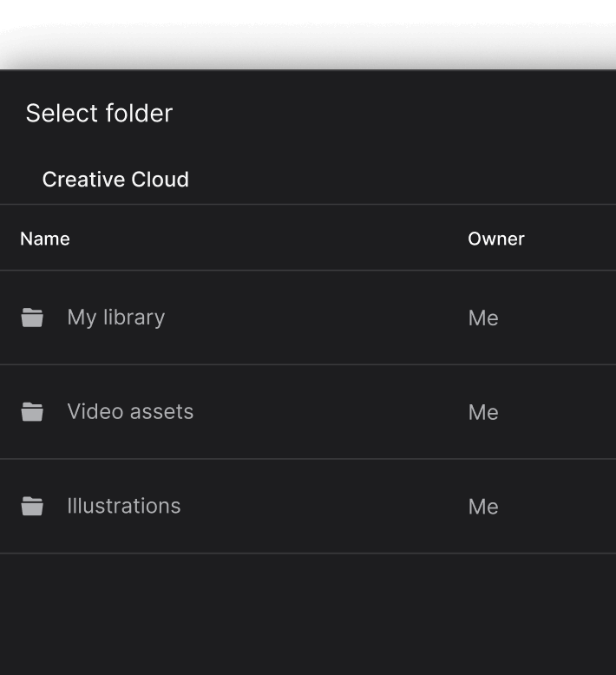This screenshot has height=675, width=616.
Task: Click the Select folder dialog title
Action: (99, 113)
